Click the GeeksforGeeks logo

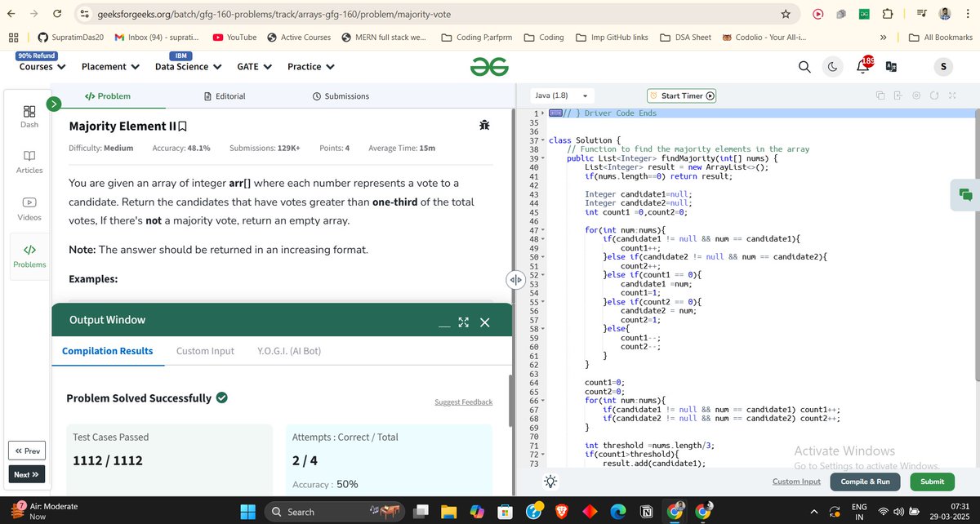coord(489,67)
